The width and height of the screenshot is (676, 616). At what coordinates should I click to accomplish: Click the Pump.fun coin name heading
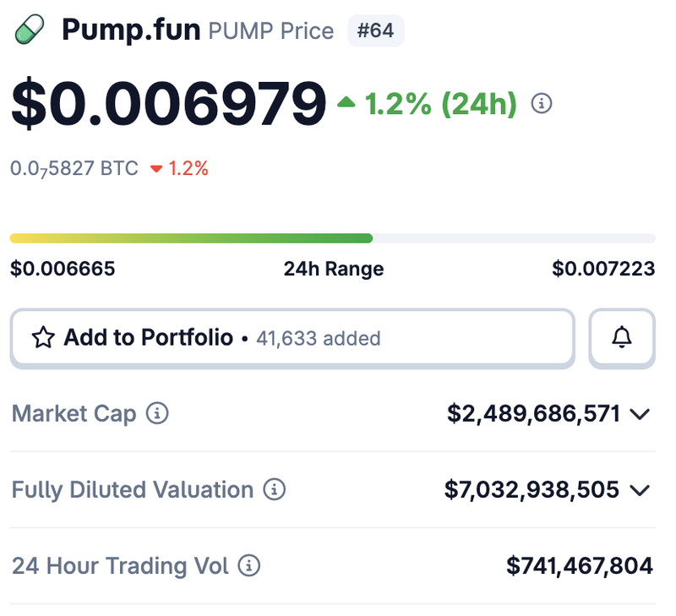(x=131, y=30)
